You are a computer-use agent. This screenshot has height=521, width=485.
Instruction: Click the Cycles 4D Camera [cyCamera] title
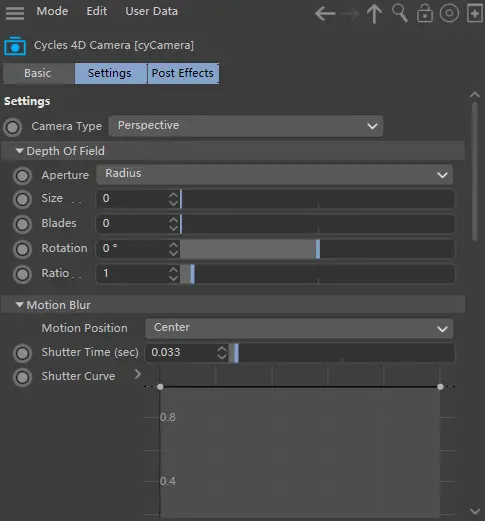114,45
